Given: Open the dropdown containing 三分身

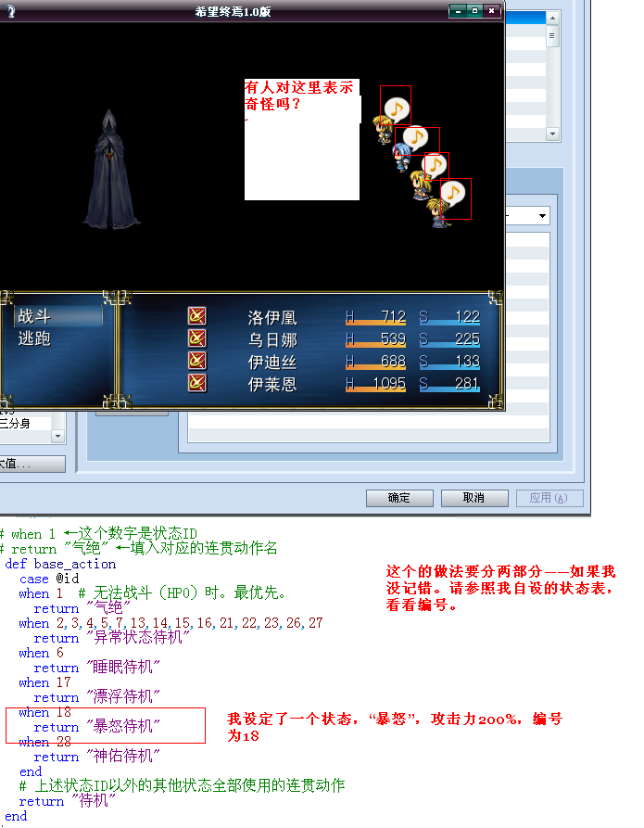Looking at the screenshot, I should click(58, 436).
